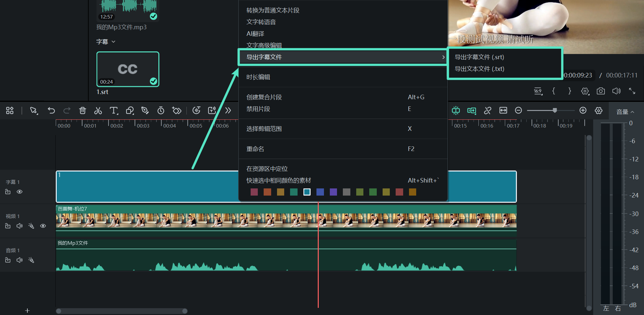Zoom out the timeline with minus
Screen dimensions: 644x315
pyautogui.click(x=518, y=111)
